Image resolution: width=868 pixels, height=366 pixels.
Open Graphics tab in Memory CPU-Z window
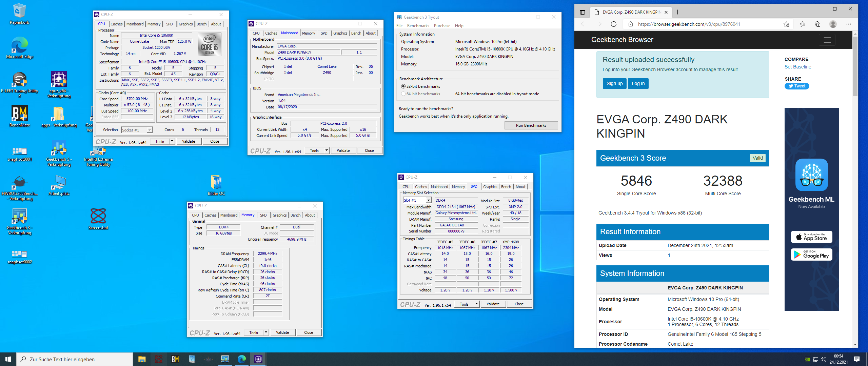279,215
